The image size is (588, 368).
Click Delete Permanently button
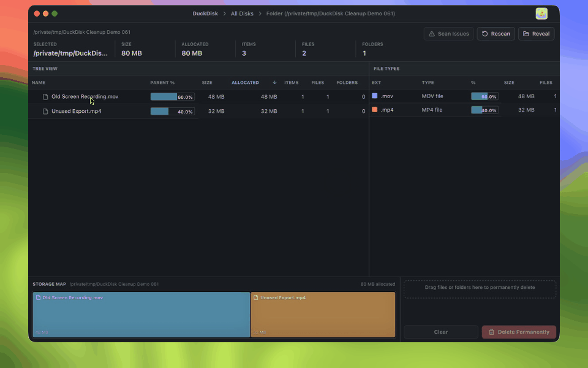point(519,332)
